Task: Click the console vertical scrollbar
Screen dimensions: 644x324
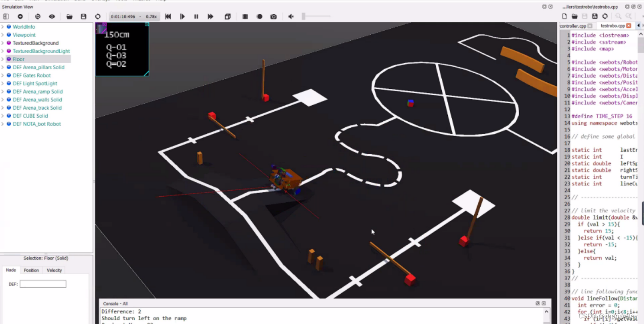Action: pyautogui.click(x=547, y=316)
